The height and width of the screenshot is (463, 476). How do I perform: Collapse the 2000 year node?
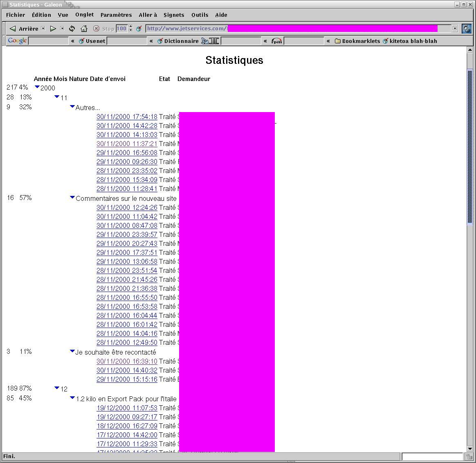point(37,87)
